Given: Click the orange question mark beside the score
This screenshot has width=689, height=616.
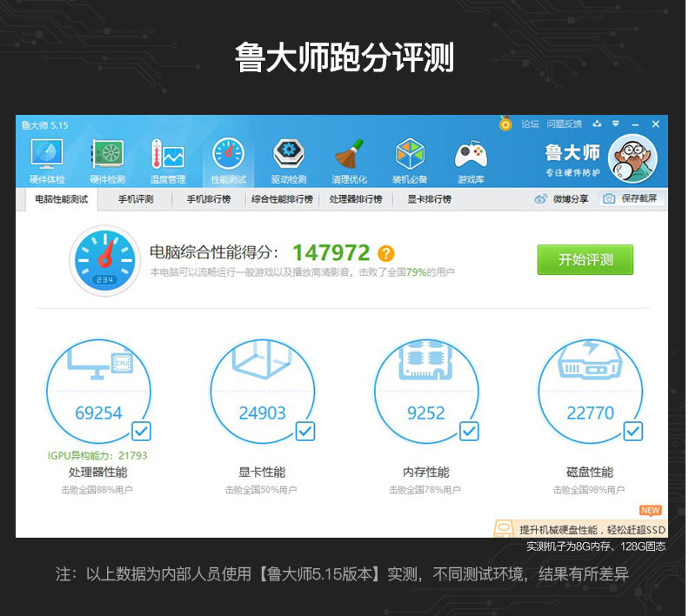Looking at the screenshot, I should (385, 253).
